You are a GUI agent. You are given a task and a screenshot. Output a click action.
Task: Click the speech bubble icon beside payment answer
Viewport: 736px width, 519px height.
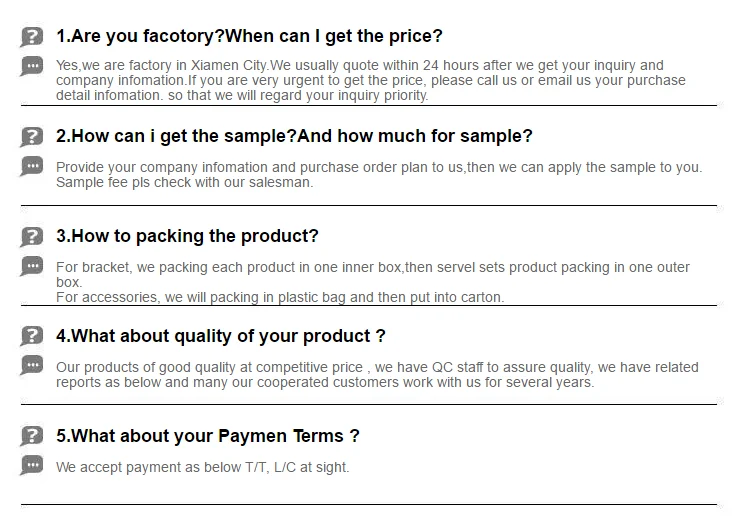32,466
